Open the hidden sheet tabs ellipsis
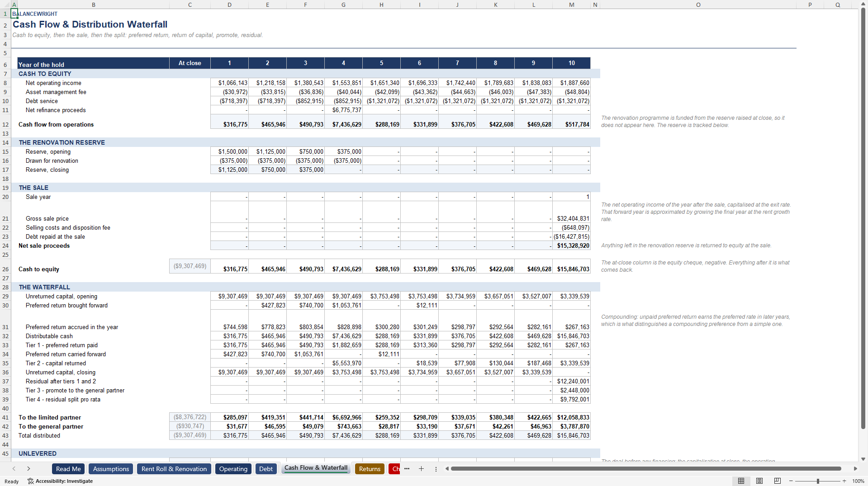Viewport: 868px width, 486px height. (407, 469)
